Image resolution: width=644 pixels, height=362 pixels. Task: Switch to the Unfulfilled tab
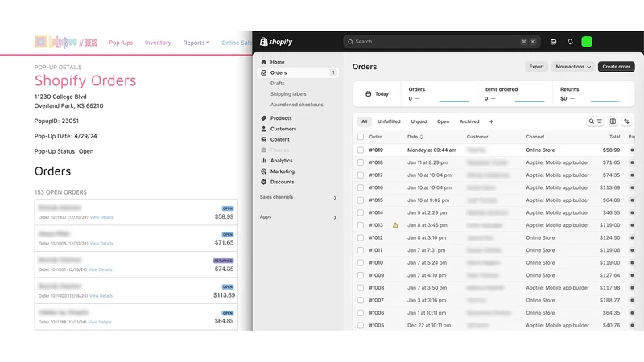tap(389, 121)
